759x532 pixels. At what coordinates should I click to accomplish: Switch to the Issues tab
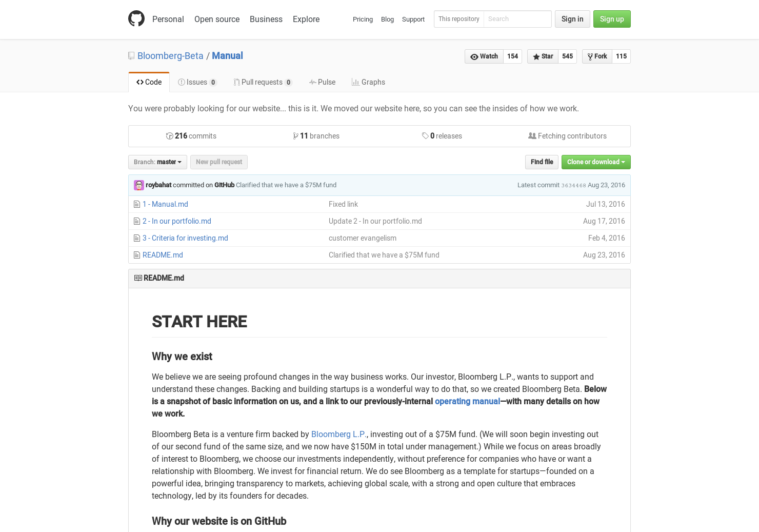(x=197, y=82)
